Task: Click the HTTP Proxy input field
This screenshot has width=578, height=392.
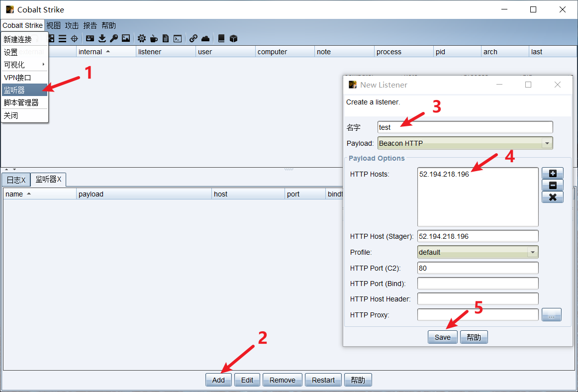Action: 478,314
